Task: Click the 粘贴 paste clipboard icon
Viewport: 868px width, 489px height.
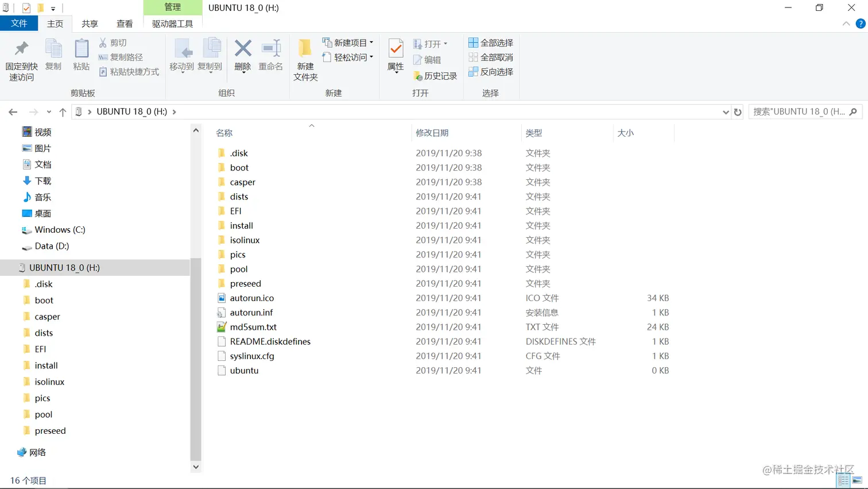Action: 82,49
